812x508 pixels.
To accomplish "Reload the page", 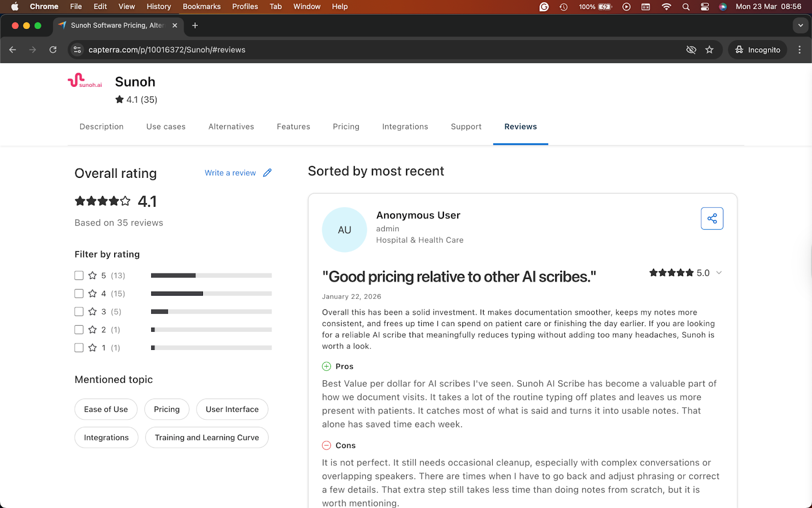I will tap(53, 50).
